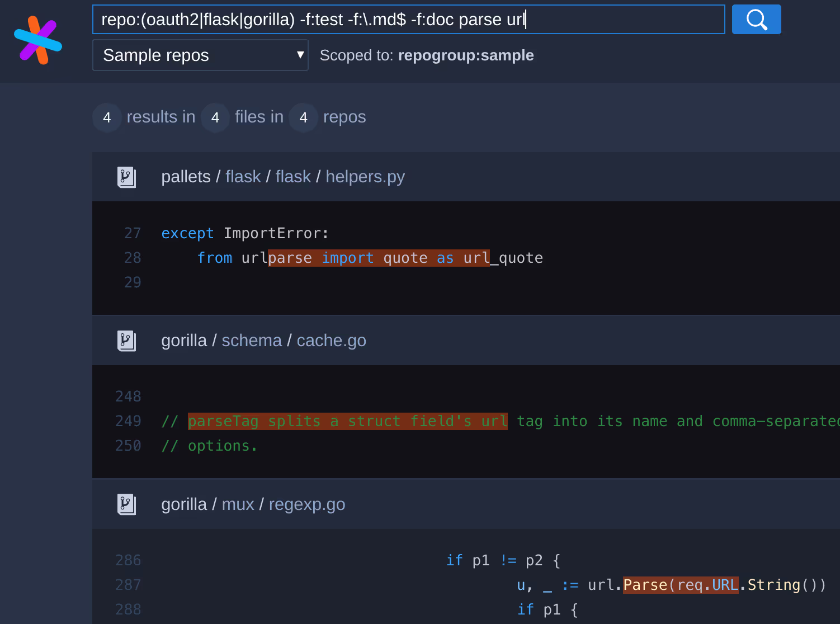
Task: Click the Sourcegraph logo icon
Action: (38, 40)
